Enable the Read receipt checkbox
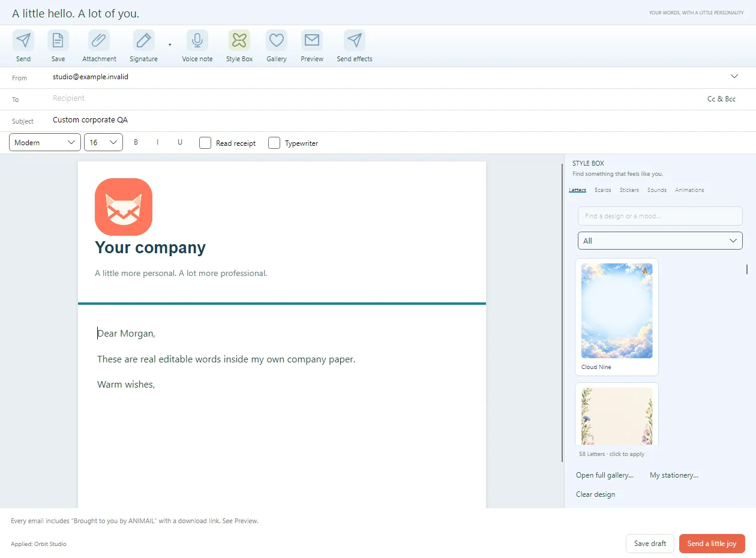The height and width of the screenshot is (558, 756). point(205,143)
